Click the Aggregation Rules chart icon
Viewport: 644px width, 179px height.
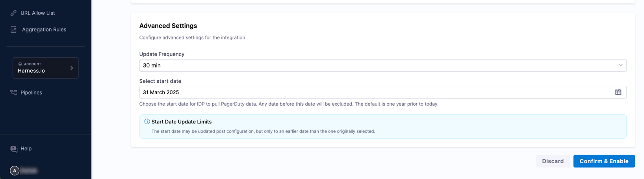13,30
